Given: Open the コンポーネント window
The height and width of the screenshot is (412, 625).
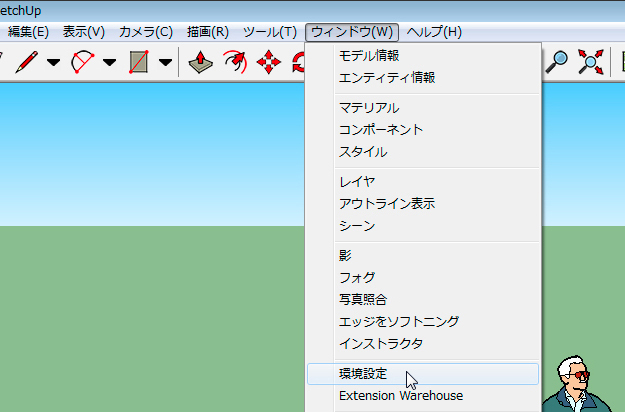Looking at the screenshot, I should point(423,130).
